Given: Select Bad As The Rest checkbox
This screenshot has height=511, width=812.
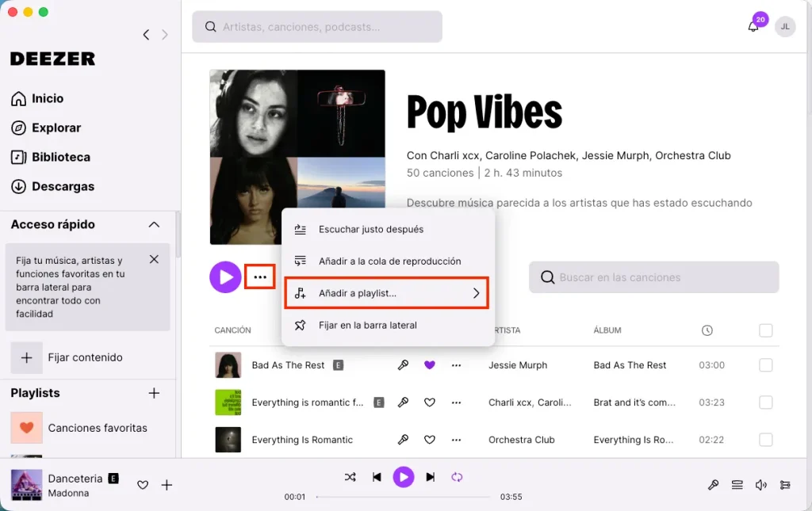Looking at the screenshot, I should 765,365.
